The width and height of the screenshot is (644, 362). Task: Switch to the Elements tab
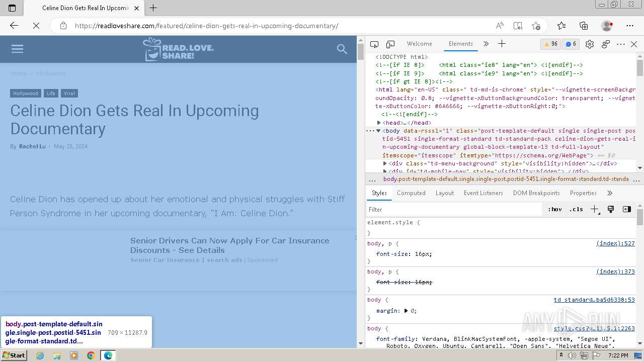click(461, 44)
